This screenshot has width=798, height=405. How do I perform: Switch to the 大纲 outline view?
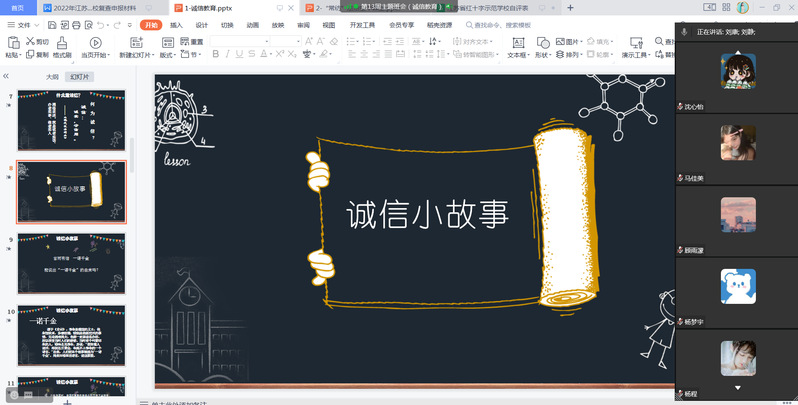pyautogui.click(x=52, y=76)
